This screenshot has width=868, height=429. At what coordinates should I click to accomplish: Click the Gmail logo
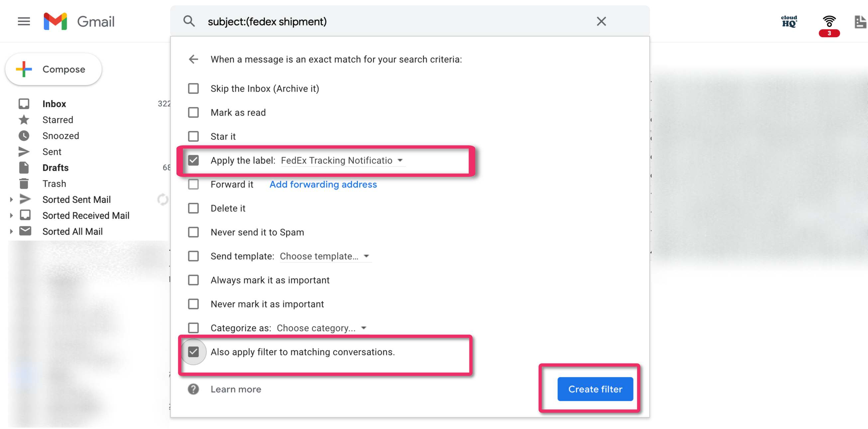(79, 21)
